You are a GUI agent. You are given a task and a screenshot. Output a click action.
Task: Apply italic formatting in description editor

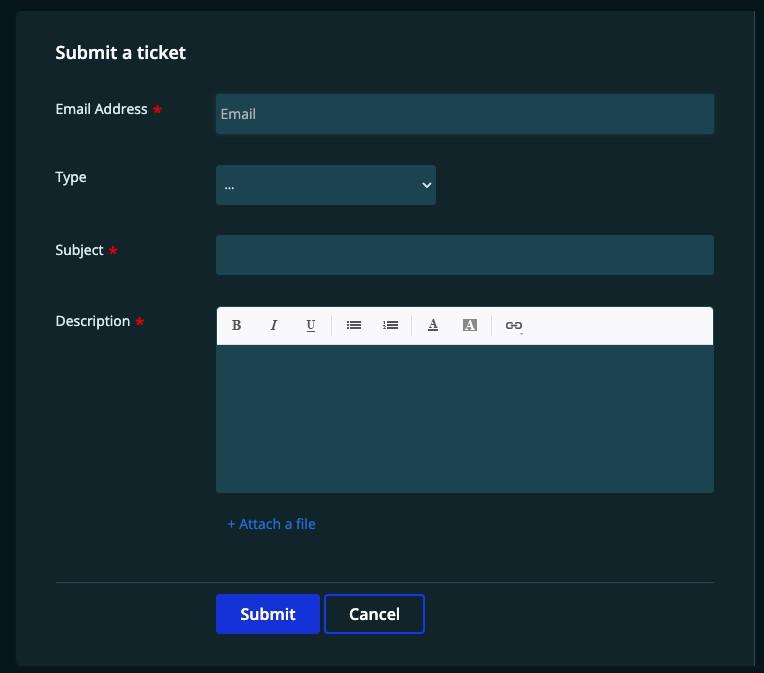click(274, 325)
